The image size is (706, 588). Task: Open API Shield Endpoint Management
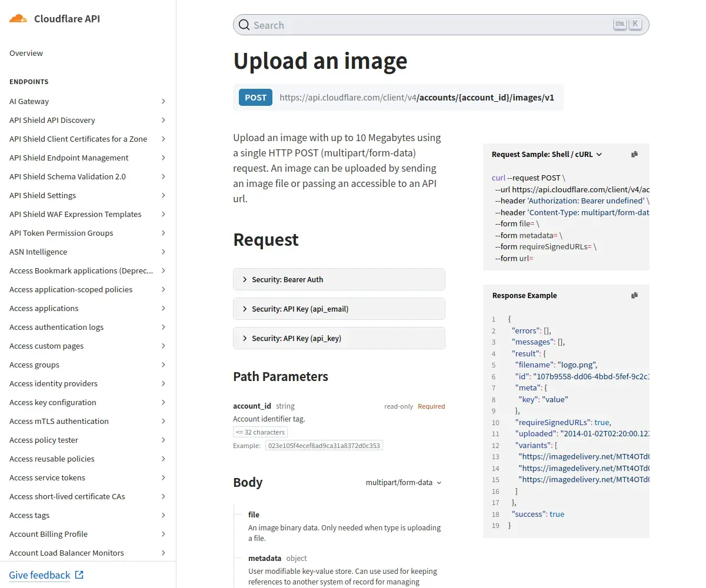[69, 158]
